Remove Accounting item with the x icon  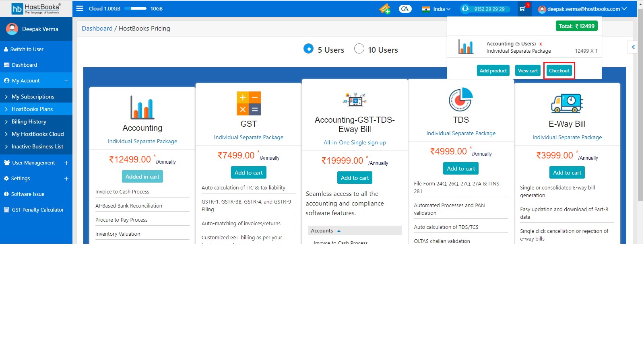[541, 44]
